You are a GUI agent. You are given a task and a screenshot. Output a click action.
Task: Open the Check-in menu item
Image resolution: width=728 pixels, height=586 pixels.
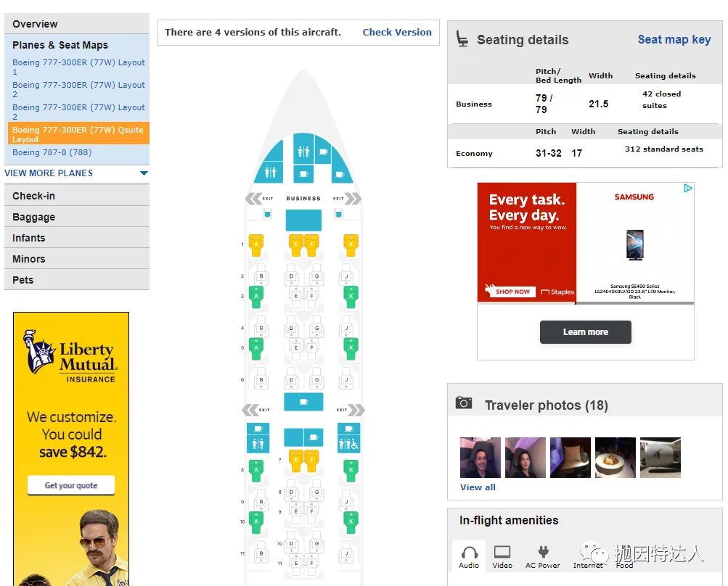click(34, 196)
